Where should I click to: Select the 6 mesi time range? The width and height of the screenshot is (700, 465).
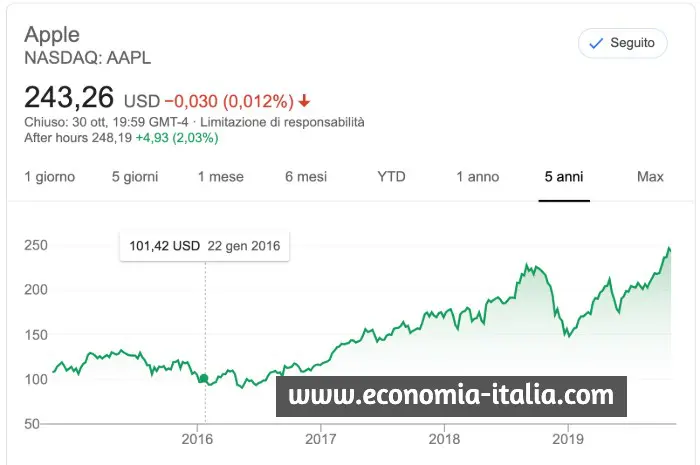[306, 177]
